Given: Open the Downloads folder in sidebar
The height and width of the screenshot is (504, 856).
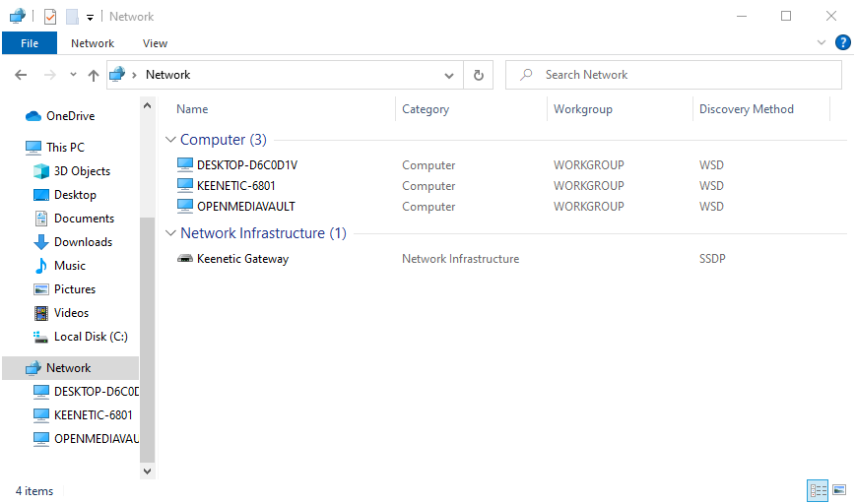Looking at the screenshot, I should point(83,242).
